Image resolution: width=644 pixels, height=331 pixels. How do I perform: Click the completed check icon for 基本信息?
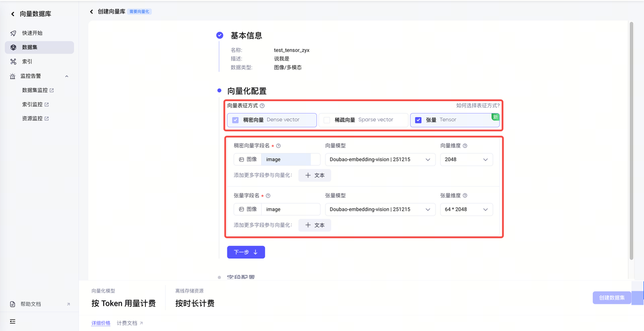click(x=220, y=35)
